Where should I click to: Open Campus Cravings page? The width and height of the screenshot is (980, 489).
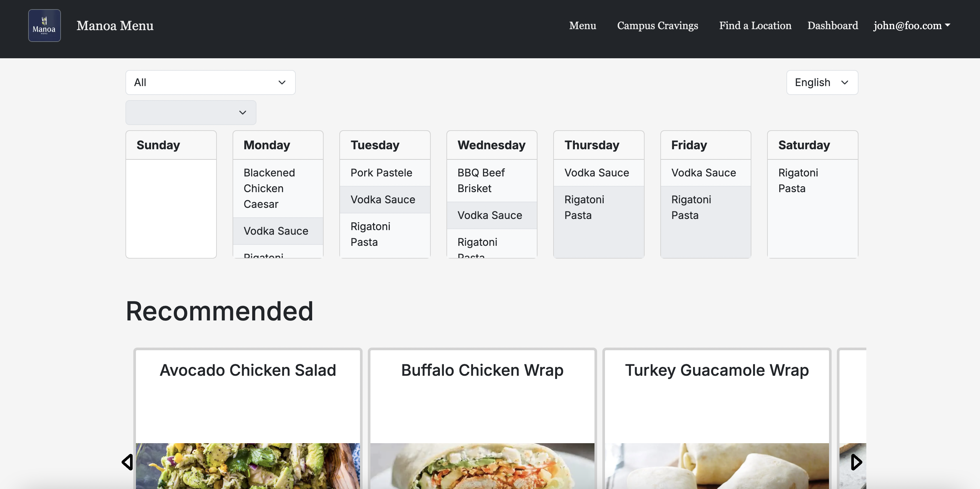click(x=657, y=26)
